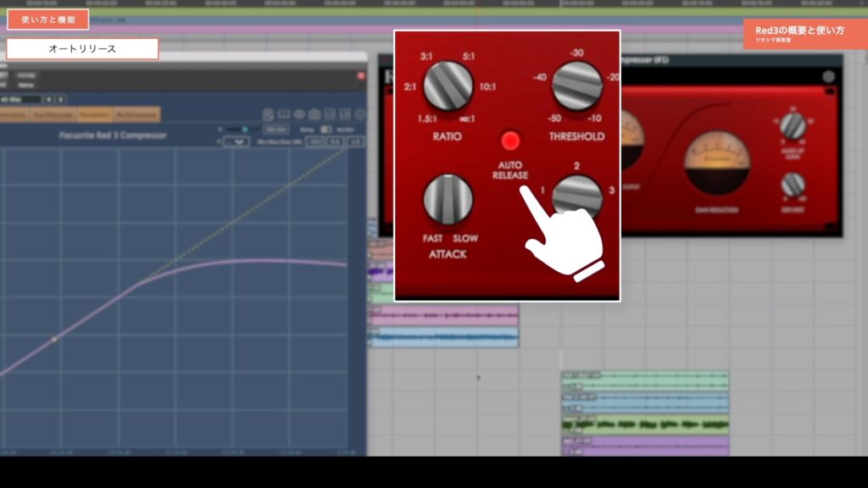Switch to the Dynamics tab

pyautogui.click(x=95, y=114)
